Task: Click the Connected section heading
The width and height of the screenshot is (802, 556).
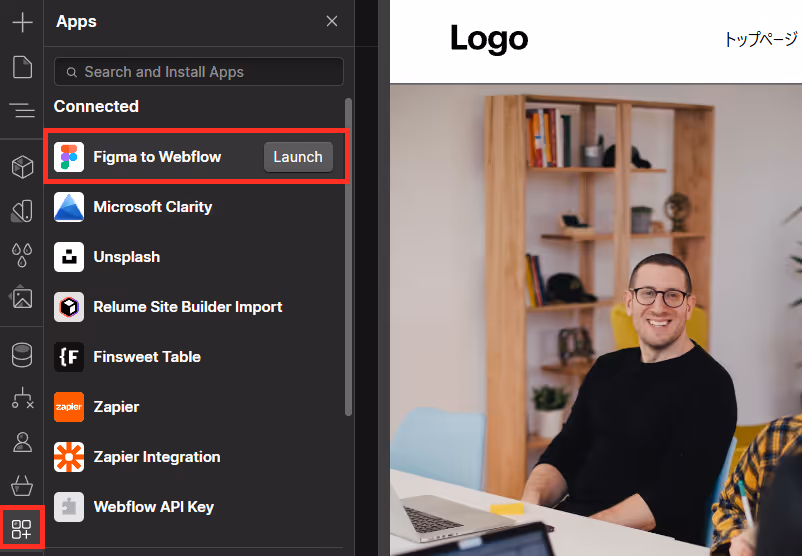Action: pyautogui.click(x=96, y=106)
